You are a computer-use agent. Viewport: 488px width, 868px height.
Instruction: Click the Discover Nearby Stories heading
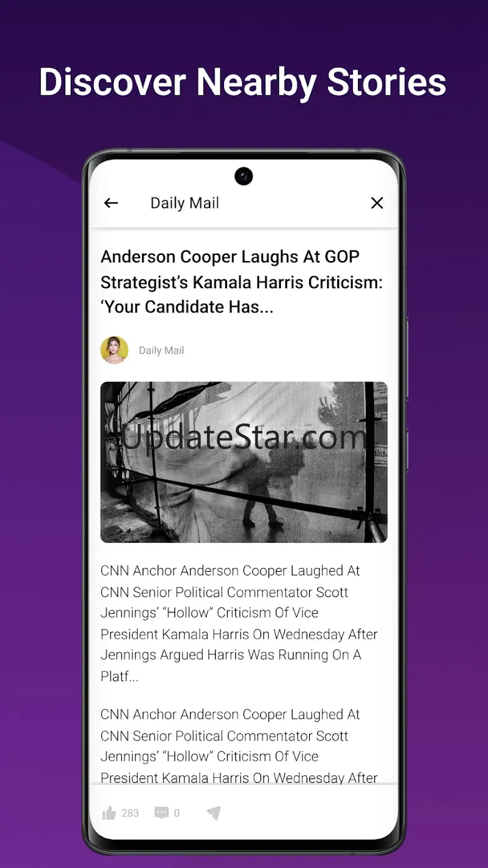click(243, 82)
